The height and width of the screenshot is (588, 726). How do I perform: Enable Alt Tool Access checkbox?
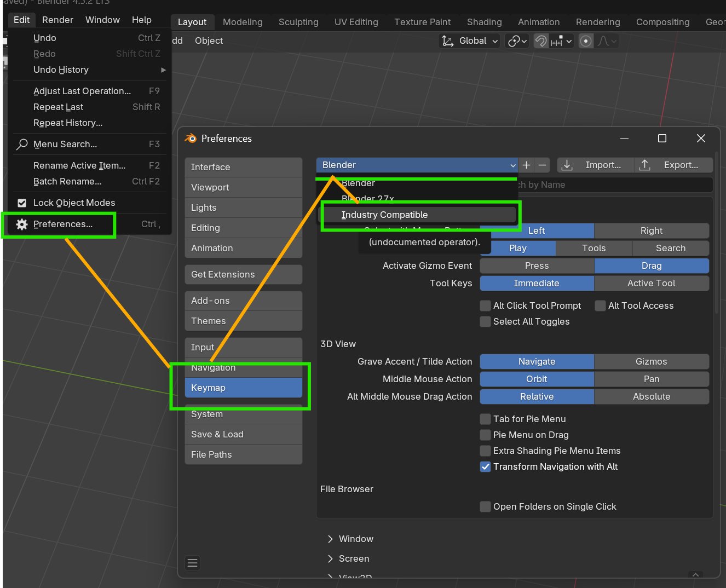coord(601,305)
